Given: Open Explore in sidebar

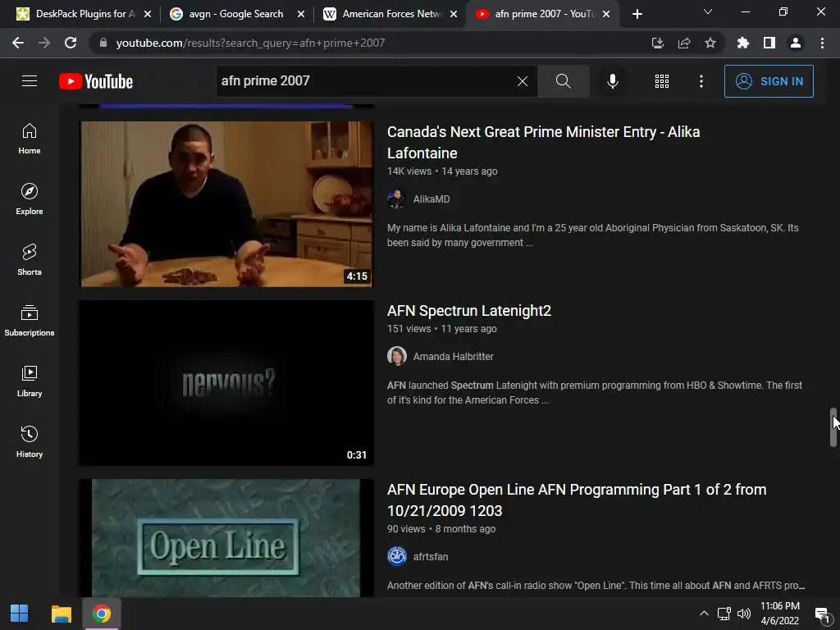Looking at the screenshot, I should click(x=30, y=199).
